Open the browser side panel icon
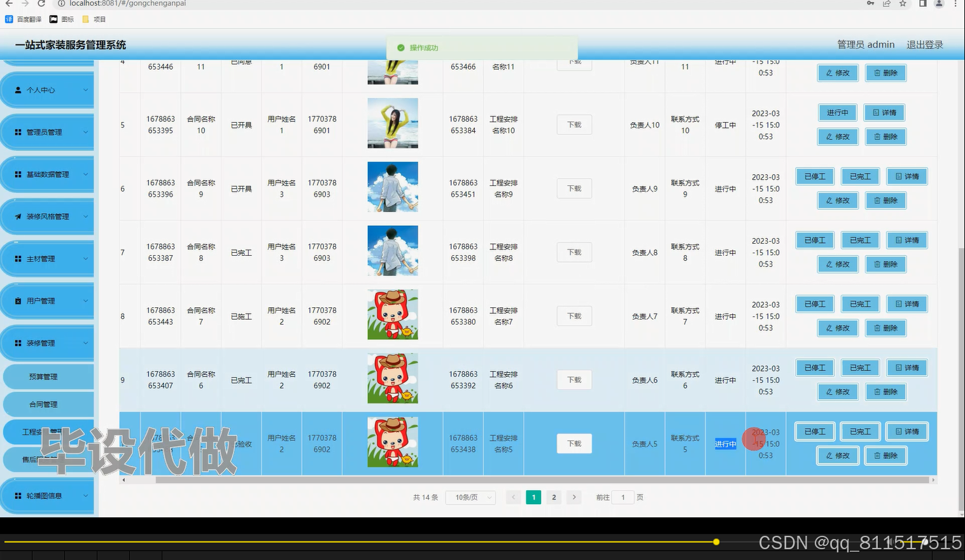Screen dimensions: 965x560 coord(922,3)
